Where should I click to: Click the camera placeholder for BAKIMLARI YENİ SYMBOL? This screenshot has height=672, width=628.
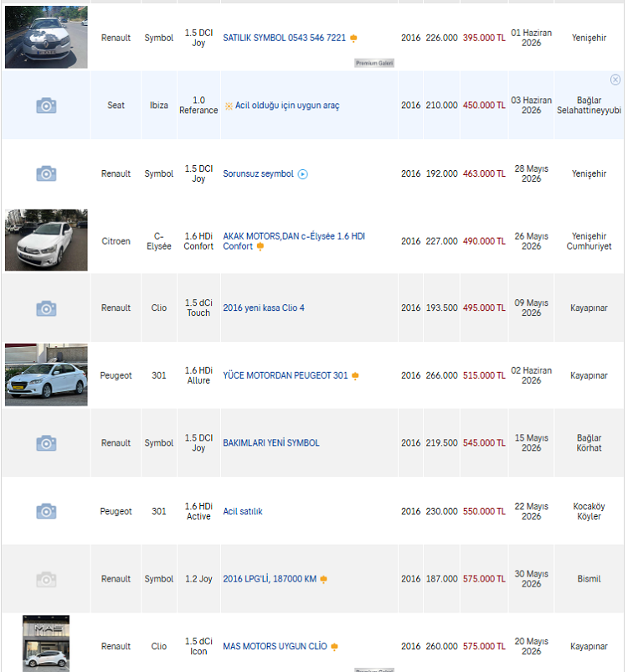[46, 443]
